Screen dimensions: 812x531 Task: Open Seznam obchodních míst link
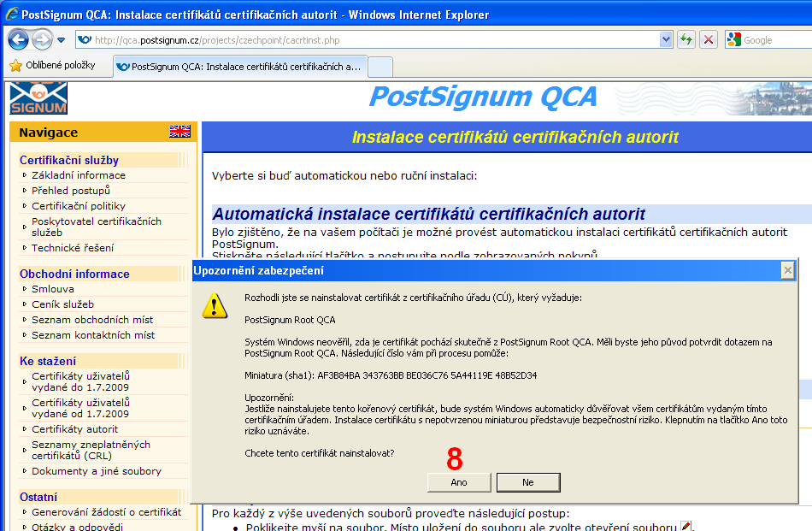pyautogui.click(x=92, y=320)
